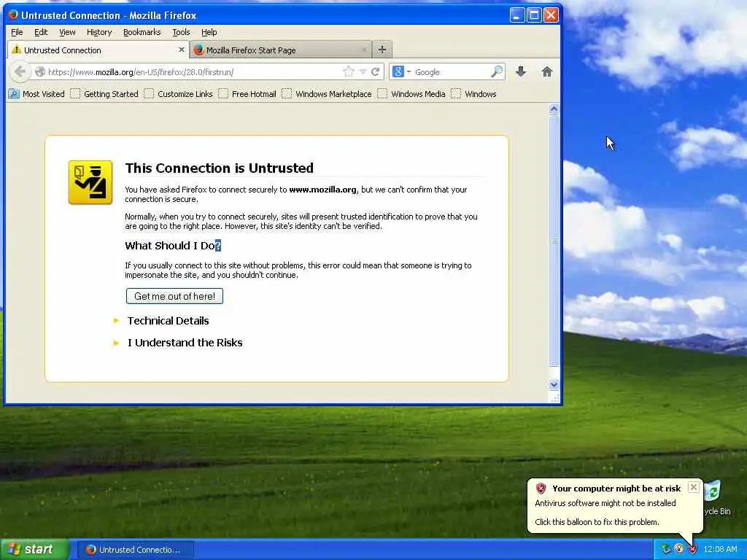Open Getting Started bookmark
747x560 pixels.
[x=104, y=94]
